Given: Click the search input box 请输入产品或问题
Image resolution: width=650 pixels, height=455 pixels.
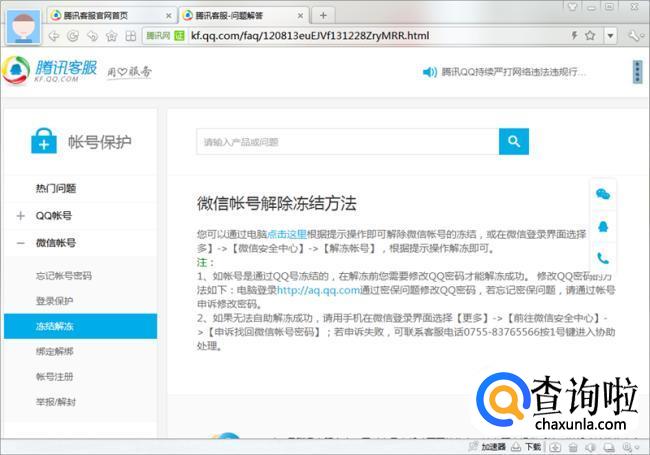Looking at the screenshot, I should 347,142.
